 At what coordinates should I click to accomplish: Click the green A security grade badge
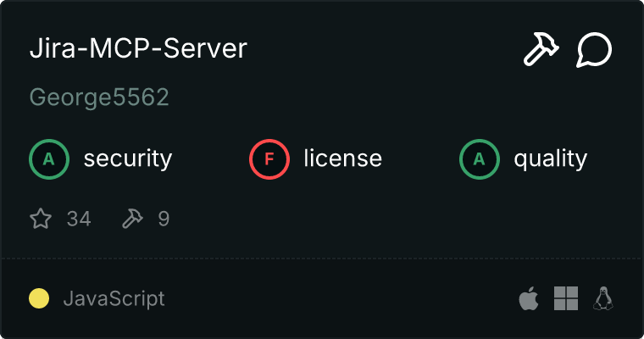point(49,158)
